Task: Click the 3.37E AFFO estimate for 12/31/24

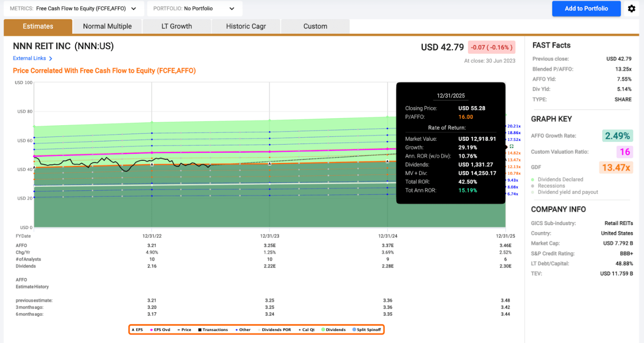Action: (387, 246)
